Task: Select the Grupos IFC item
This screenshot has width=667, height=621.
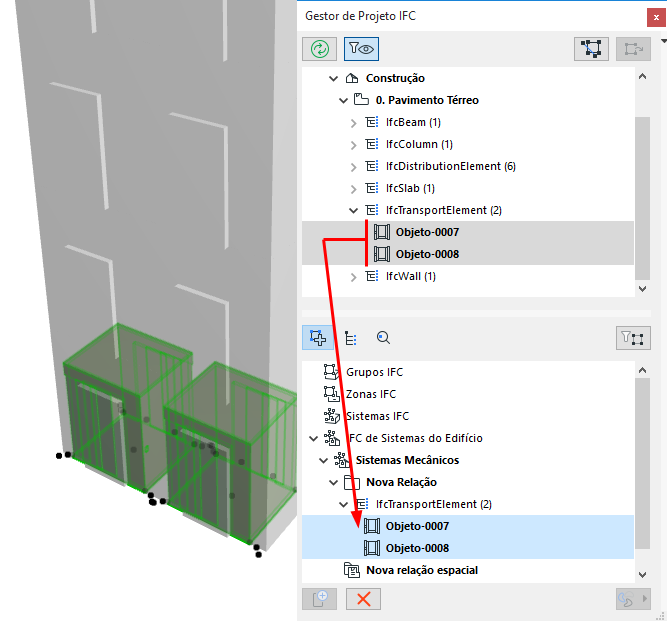Action: 374,372
